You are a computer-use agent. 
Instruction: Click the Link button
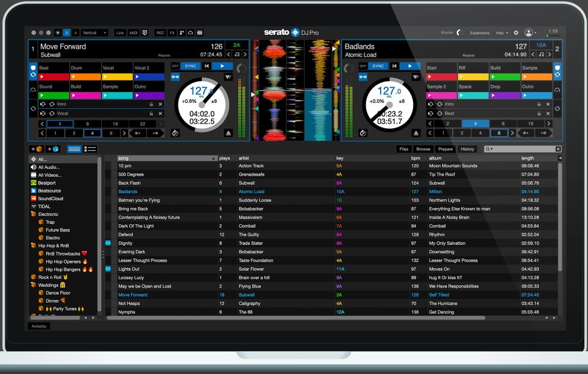pyautogui.click(x=120, y=32)
